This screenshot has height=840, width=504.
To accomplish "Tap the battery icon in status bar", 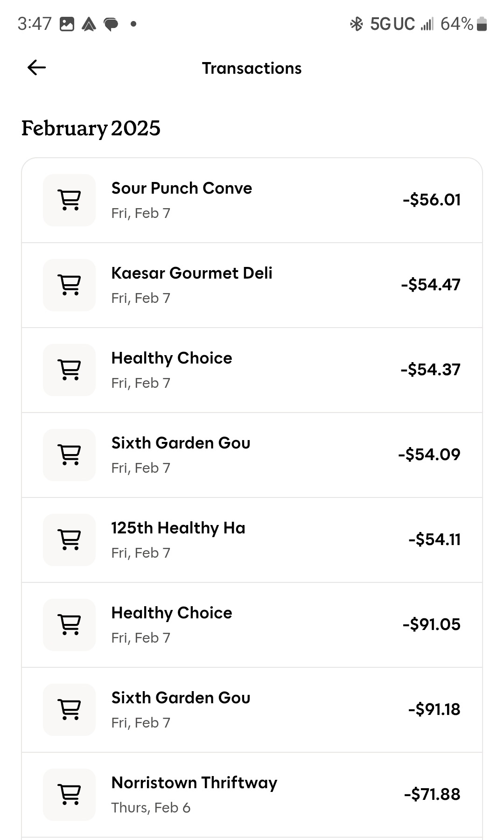I will 482,24.
